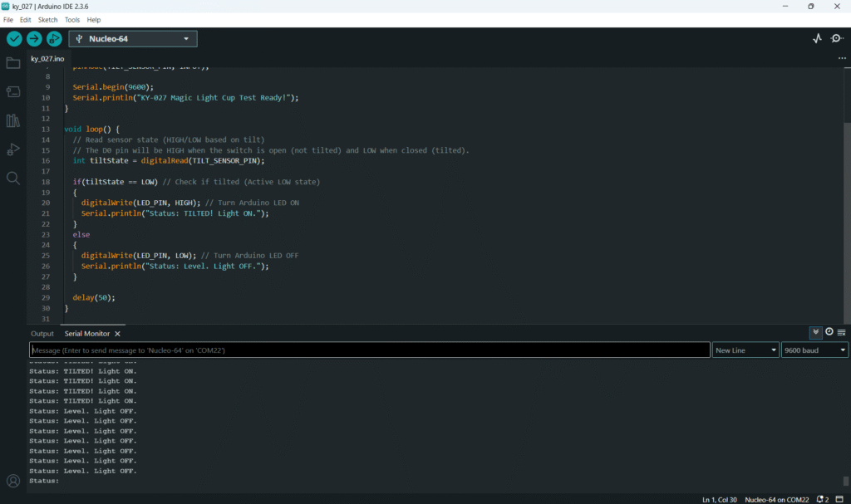Viewport: 851px width, 504px height.
Task: Click the serial message input field
Action: [370, 350]
